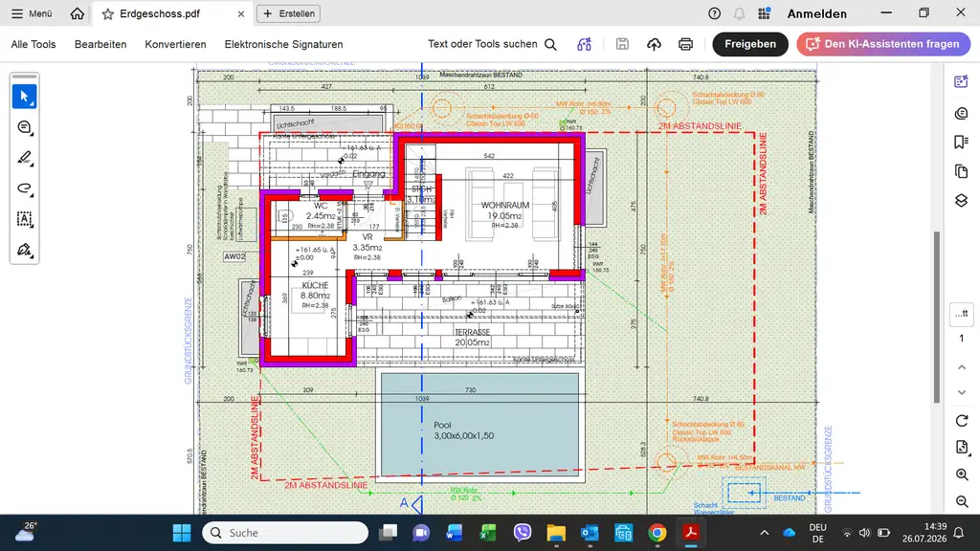
Task: Open the comments panel in right sidebar
Action: pos(961,113)
